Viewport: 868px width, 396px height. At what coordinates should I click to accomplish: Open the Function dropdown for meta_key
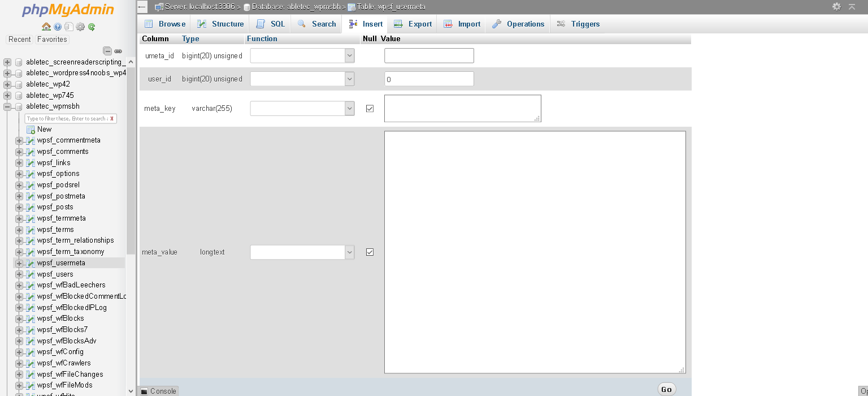point(302,108)
